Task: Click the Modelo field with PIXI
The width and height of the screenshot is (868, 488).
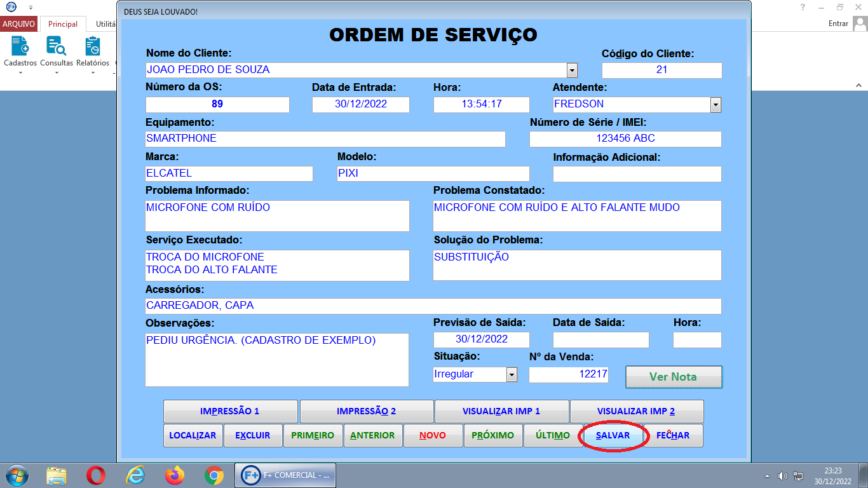Action: point(433,173)
